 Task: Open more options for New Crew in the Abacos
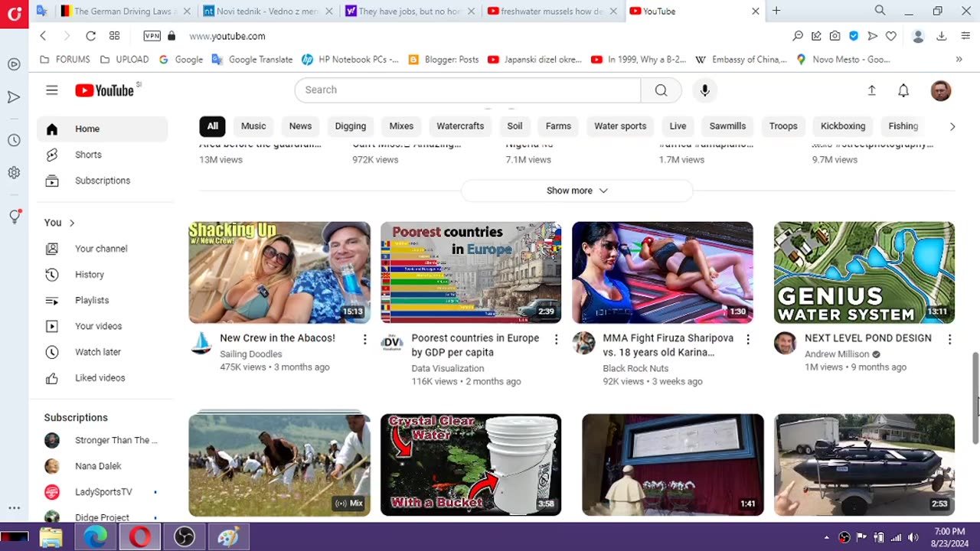[364, 339]
